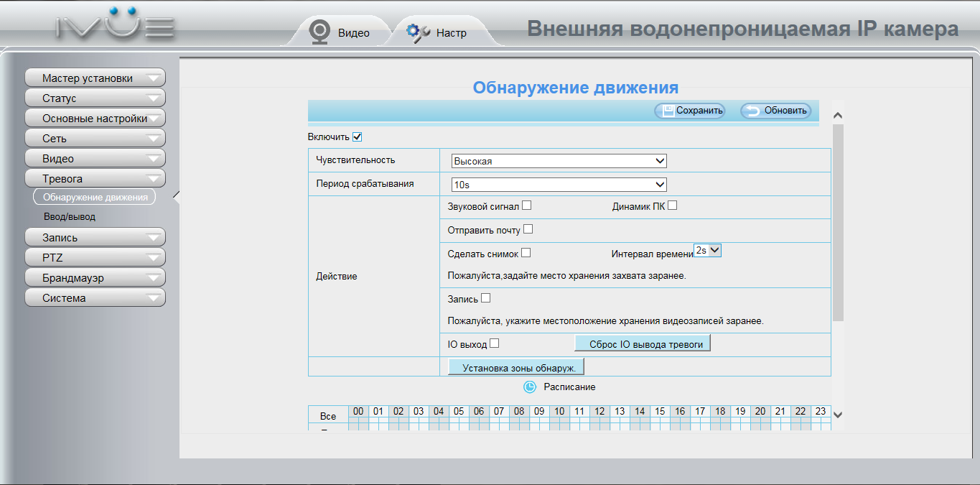
Task: Click the Обнаружение движения page title
Action: click(x=575, y=88)
